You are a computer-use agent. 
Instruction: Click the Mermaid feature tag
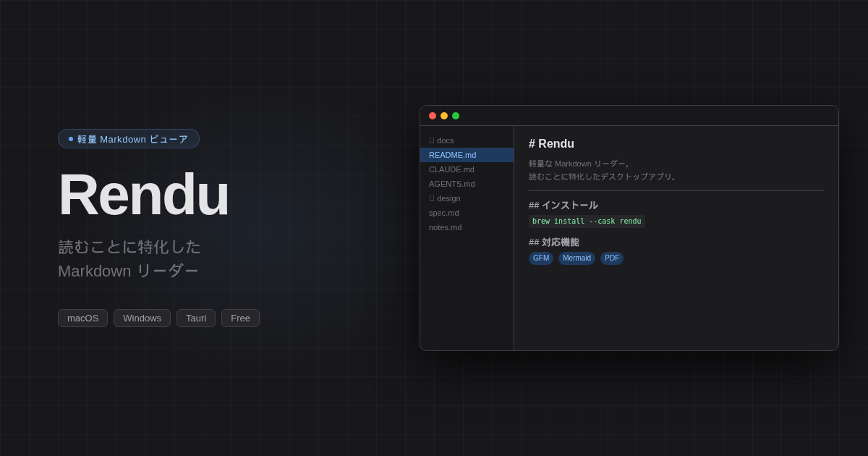[576, 258]
